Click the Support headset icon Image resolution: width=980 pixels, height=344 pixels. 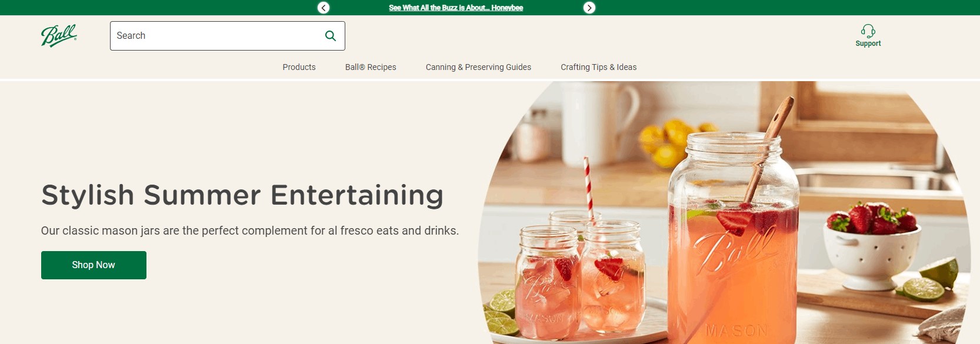click(868, 31)
